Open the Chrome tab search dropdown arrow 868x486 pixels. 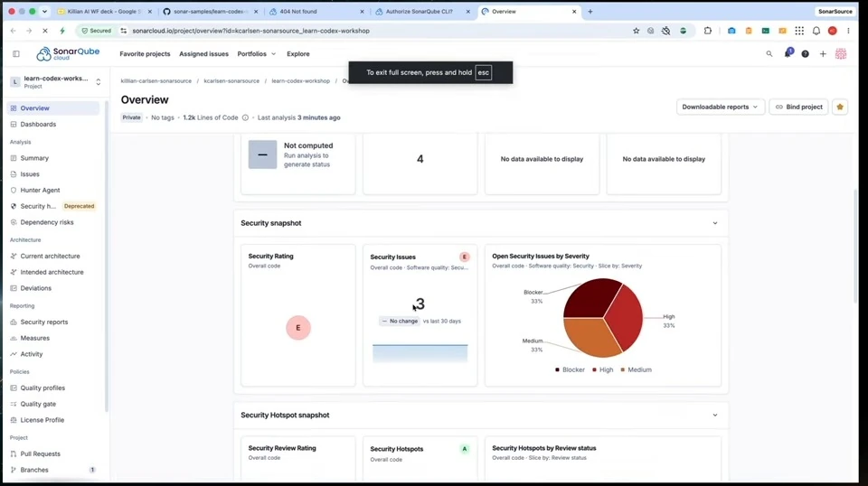pyautogui.click(x=45, y=11)
